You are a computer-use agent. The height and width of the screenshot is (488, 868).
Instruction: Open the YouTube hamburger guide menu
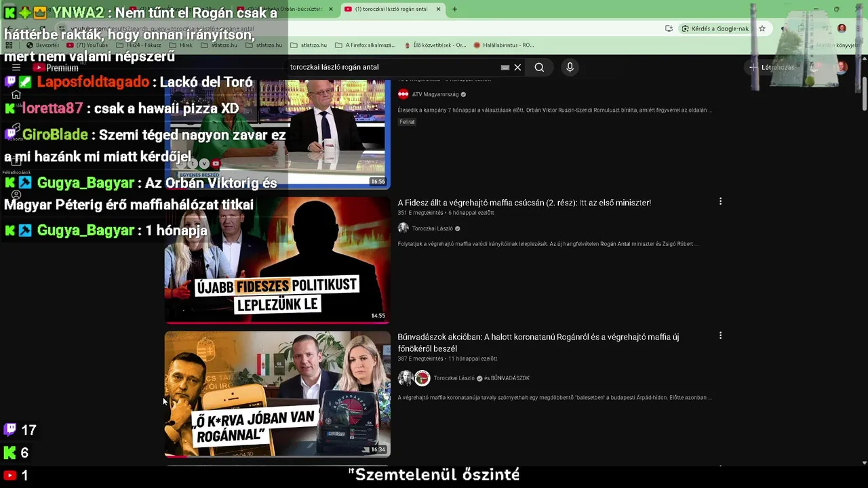(x=16, y=68)
